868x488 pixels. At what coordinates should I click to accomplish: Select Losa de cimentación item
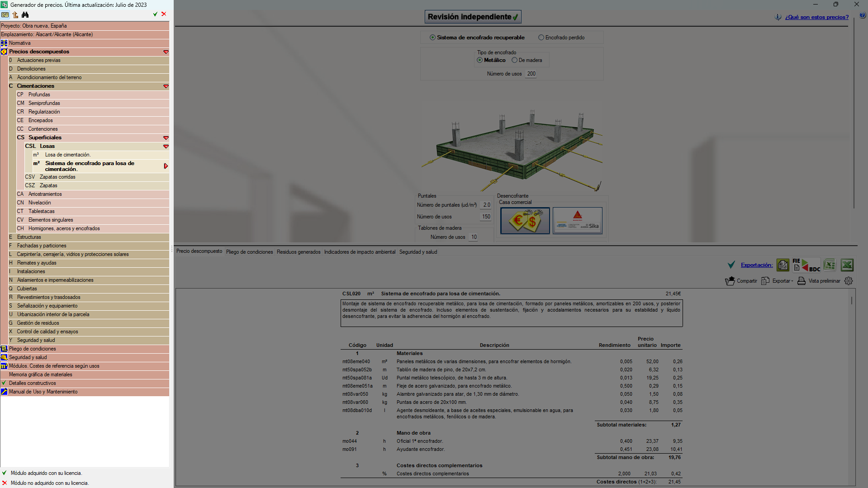pyautogui.click(x=101, y=155)
